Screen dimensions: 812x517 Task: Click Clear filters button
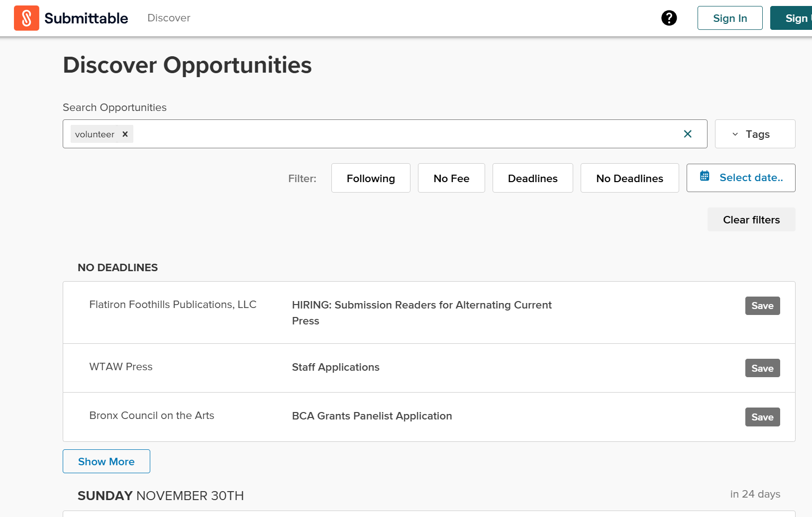click(751, 219)
